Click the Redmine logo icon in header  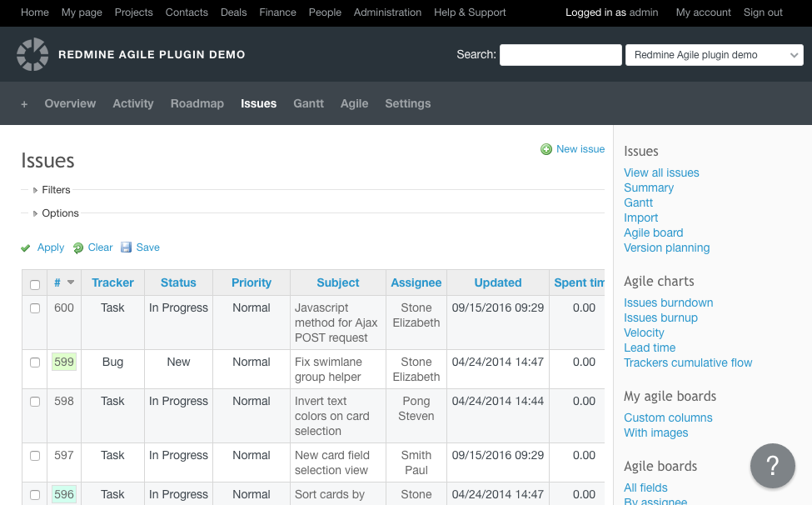pyautogui.click(x=32, y=54)
